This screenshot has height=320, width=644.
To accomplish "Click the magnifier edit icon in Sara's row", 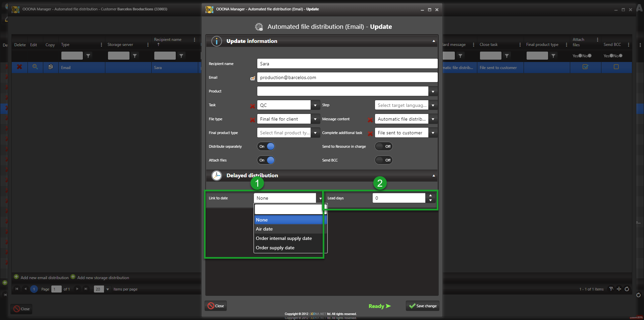I will pos(35,67).
